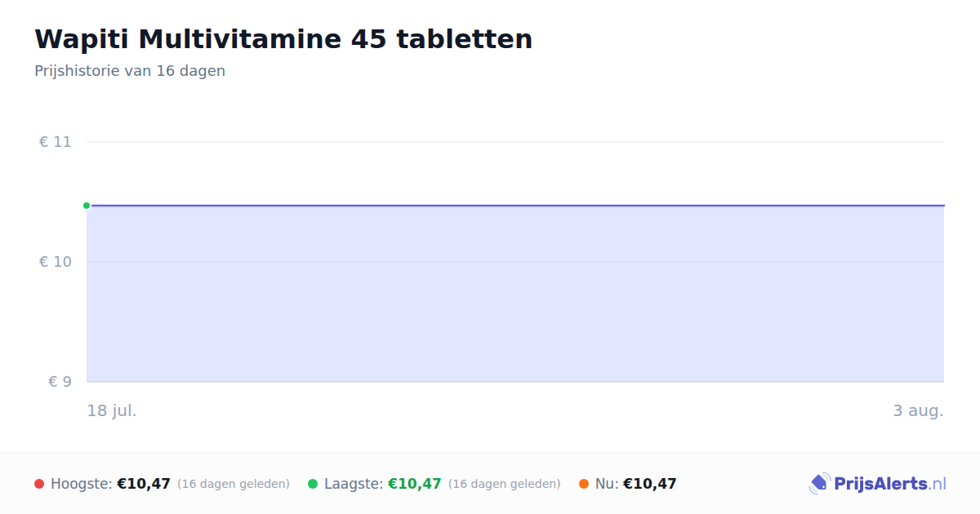The width and height of the screenshot is (980, 514).
Task: Click the € 9 axis label
Action: point(60,382)
